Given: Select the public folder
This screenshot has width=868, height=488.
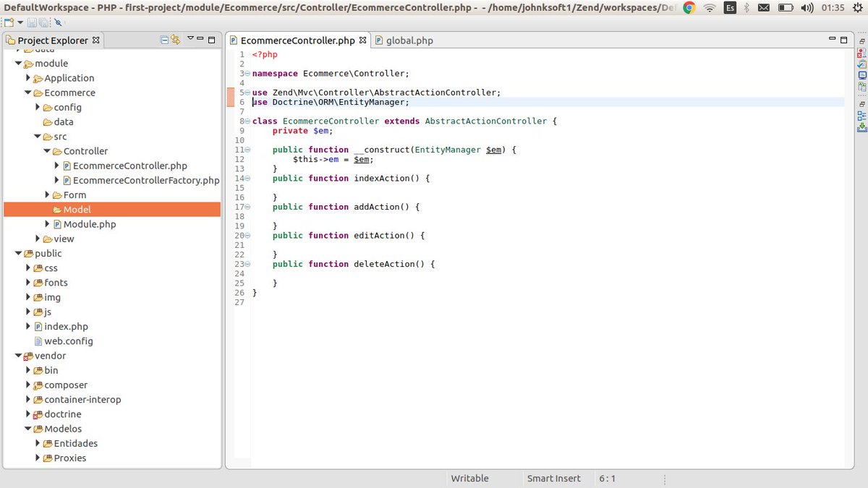Looking at the screenshot, I should coord(48,253).
